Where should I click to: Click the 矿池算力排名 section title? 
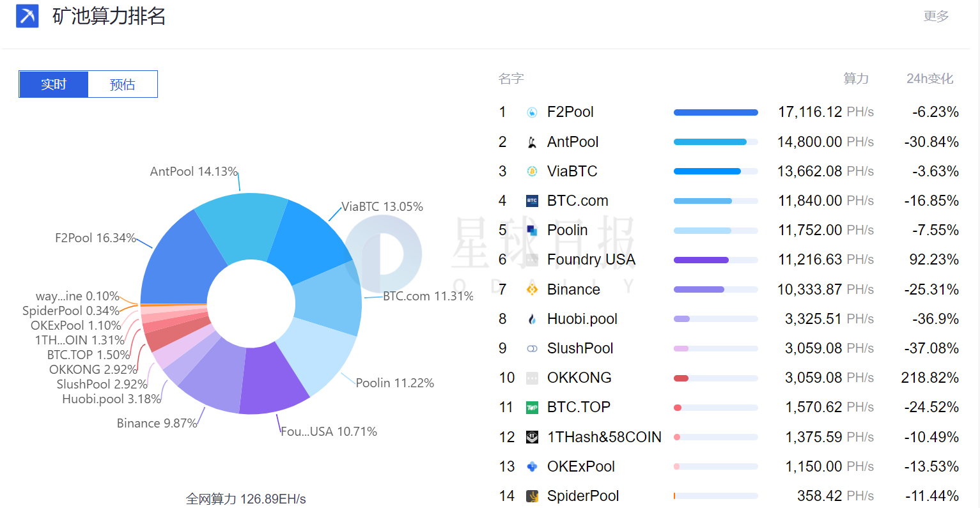pyautogui.click(x=109, y=16)
